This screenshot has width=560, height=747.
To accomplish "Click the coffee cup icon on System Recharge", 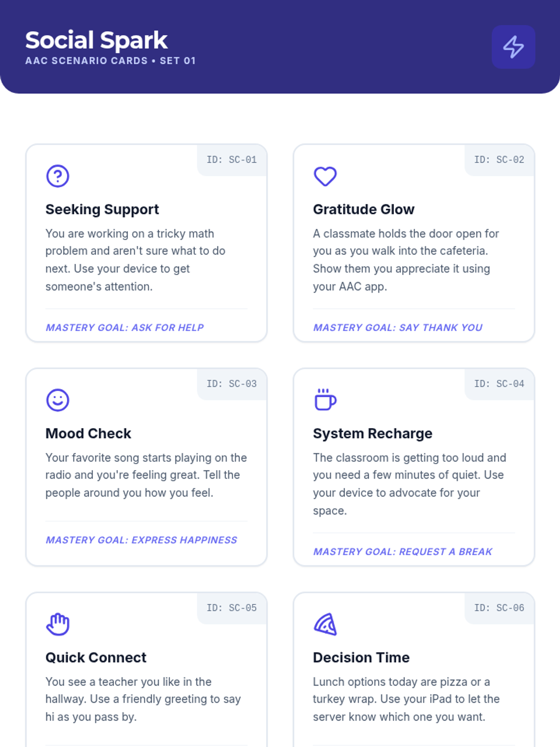I will pos(325,400).
